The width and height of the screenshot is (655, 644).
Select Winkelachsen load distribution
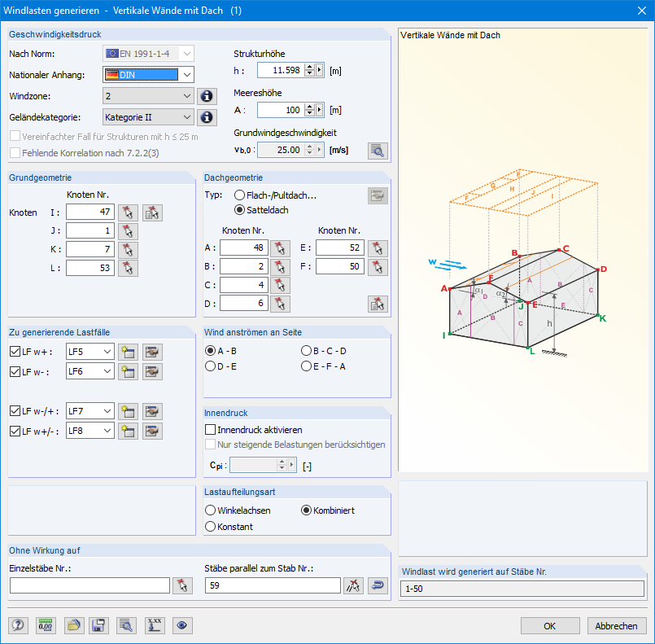[x=210, y=510]
